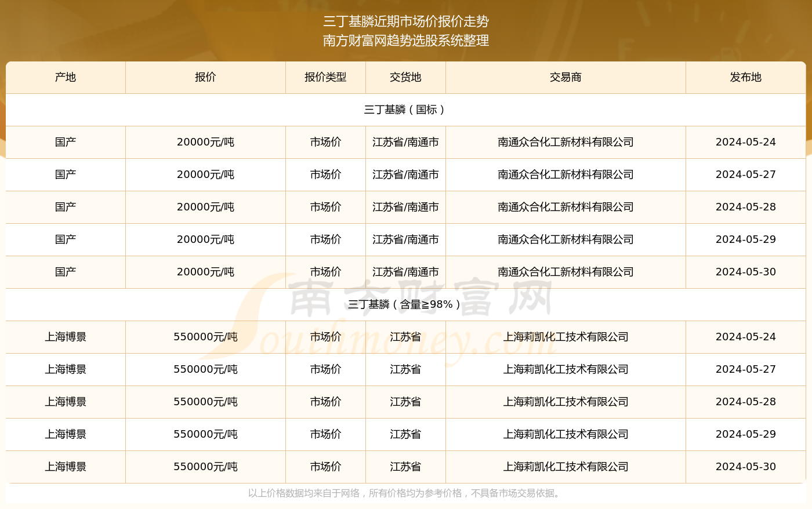Image resolution: width=812 pixels, height=509 pixels.
Task: Click the 发布地 column header
Action: [x=746, y=77]
